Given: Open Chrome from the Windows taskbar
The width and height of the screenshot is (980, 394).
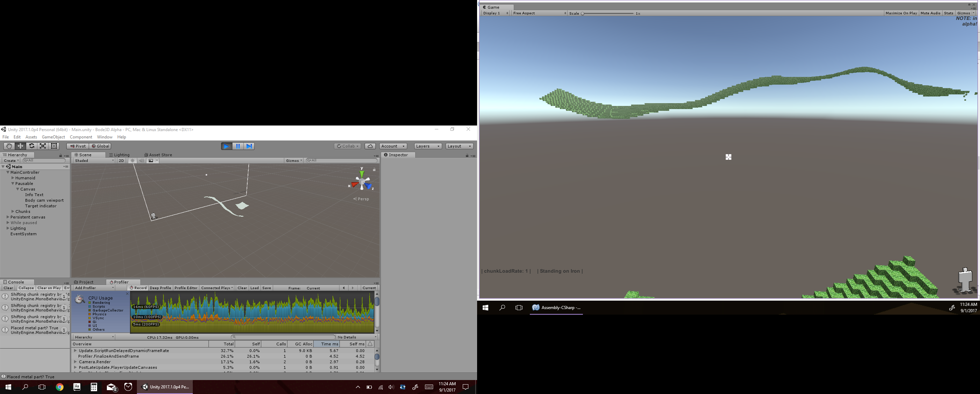Looking at the screenshot, I should coord(60,387).
